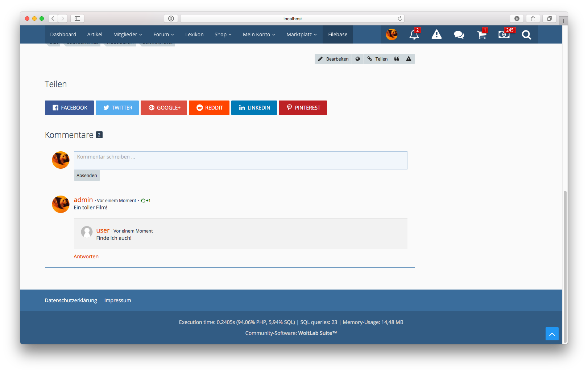The image size is (588, 373).
Task: Toggle the like thumb on admin's comment
Action: point(143,200)
